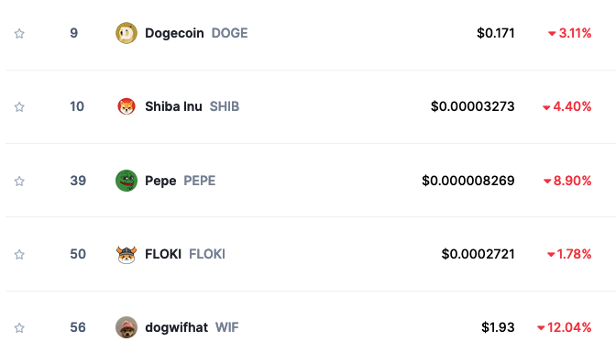Click the Dogecoin coin logo
The image size is (616, 364).
(126, 33)
